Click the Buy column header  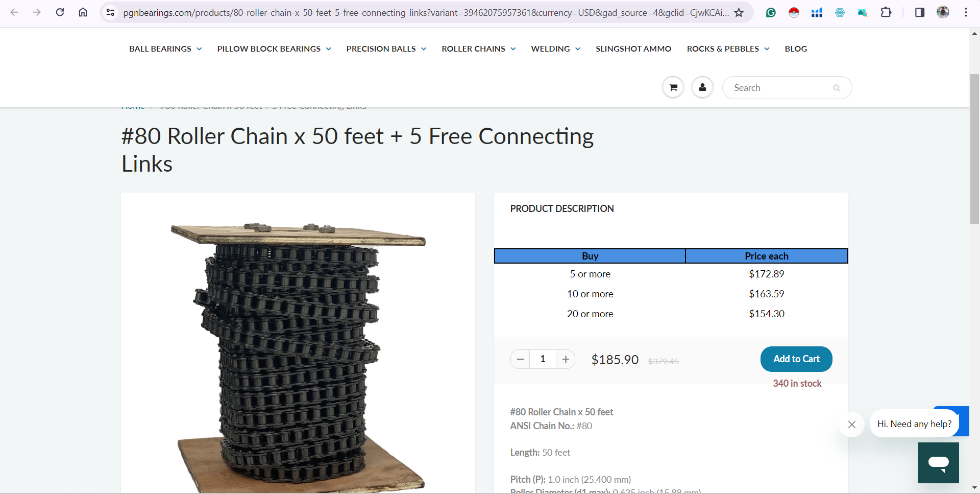[590, 256]
